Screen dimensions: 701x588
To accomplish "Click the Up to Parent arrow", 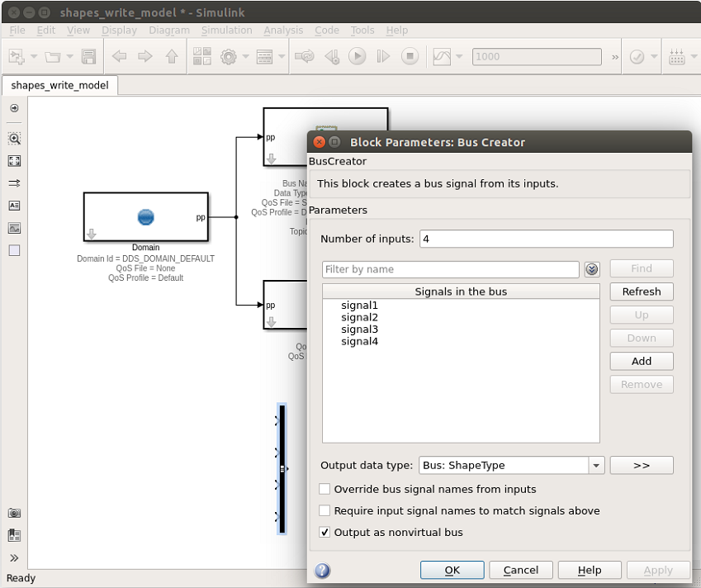I will point(172,56).
